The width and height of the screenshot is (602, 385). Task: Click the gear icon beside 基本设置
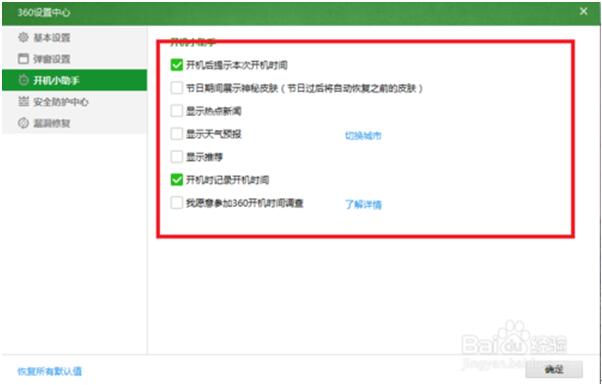(x=23, y=38)
